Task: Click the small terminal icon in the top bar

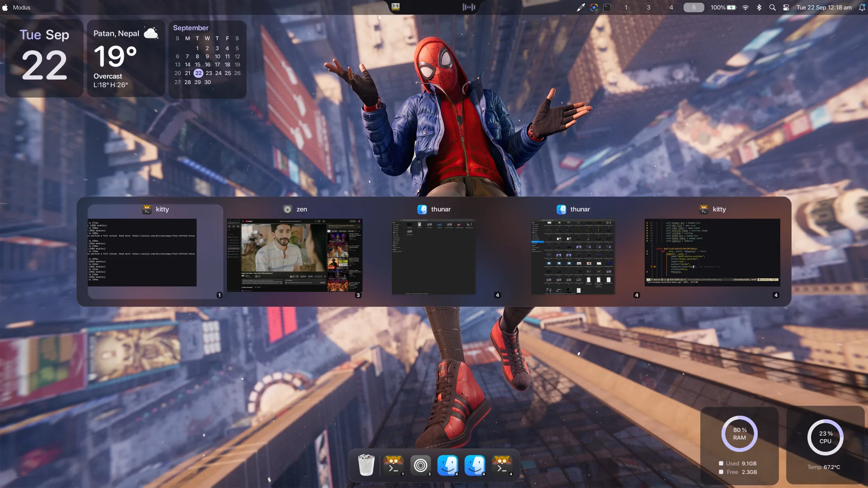Action: click(607, 7)
